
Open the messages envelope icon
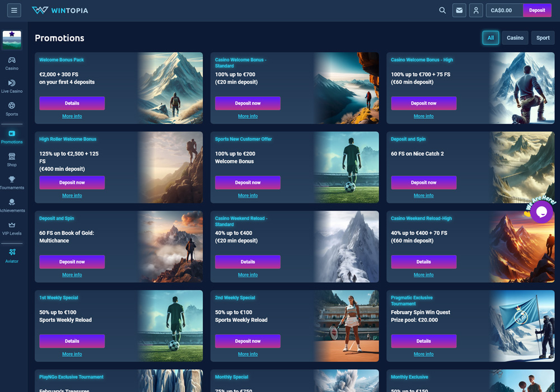coord(459,10)
